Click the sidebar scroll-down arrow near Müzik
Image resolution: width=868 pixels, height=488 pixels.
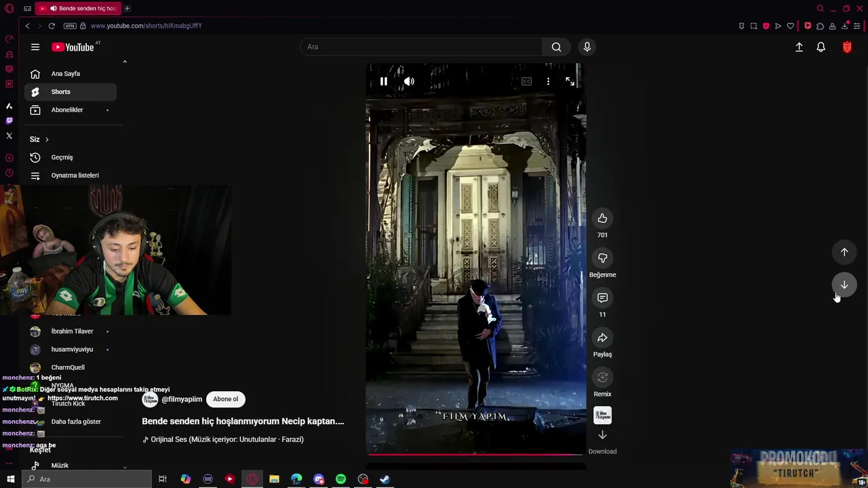(125, 467)
